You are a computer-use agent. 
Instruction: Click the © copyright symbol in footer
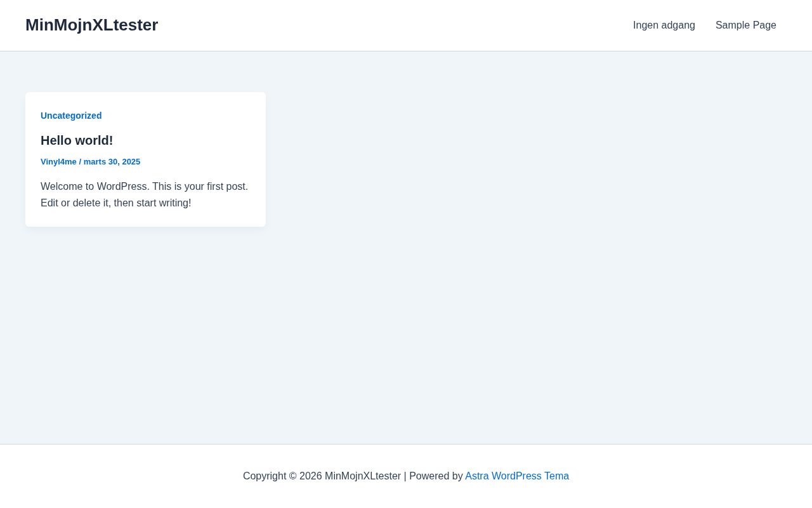[x=293, y=476]
